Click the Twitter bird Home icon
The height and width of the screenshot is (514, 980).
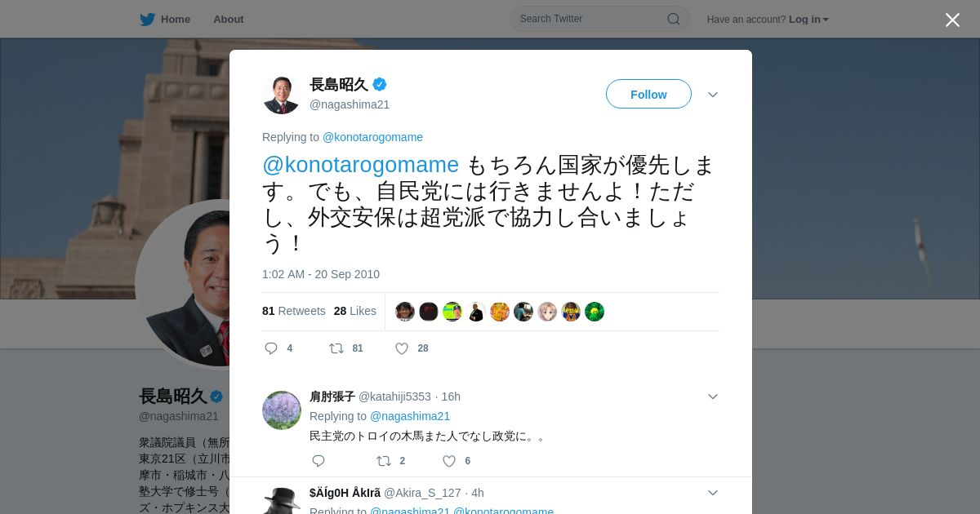147,19
